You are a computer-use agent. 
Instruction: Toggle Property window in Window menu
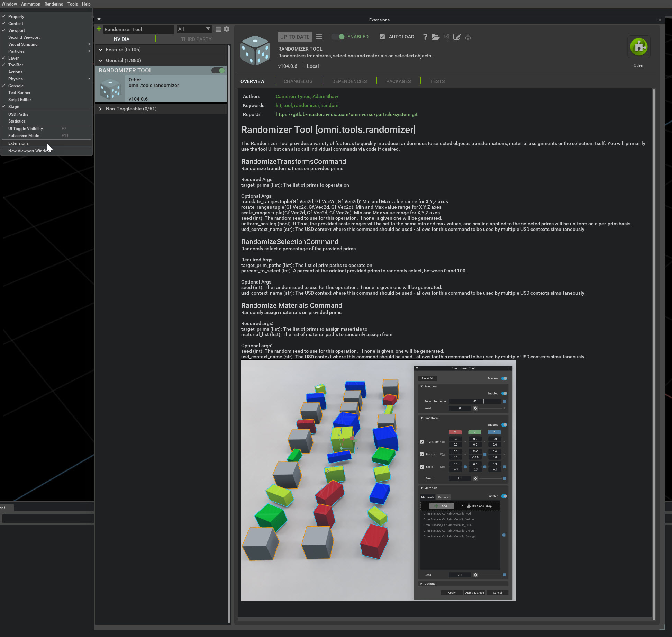(46, 17)
